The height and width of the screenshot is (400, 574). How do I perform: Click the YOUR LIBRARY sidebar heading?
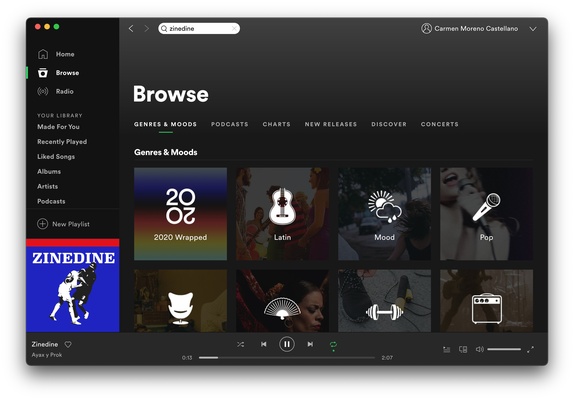pyautogui.click(x=60, y=115)
